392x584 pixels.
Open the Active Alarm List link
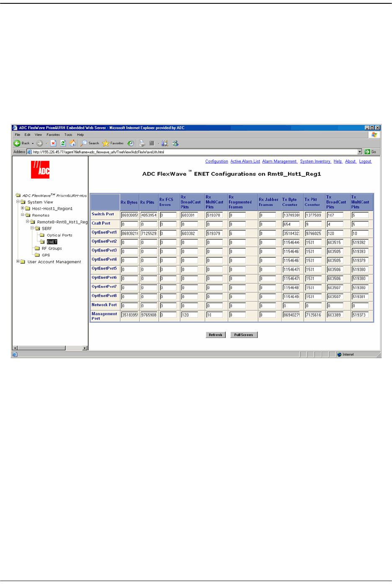[245, 161]
